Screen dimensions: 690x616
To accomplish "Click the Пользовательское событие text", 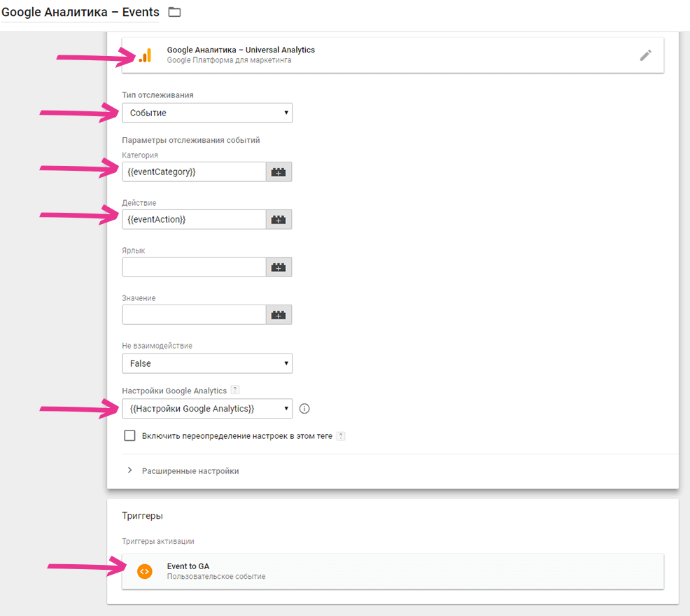I will pos(216,576).
